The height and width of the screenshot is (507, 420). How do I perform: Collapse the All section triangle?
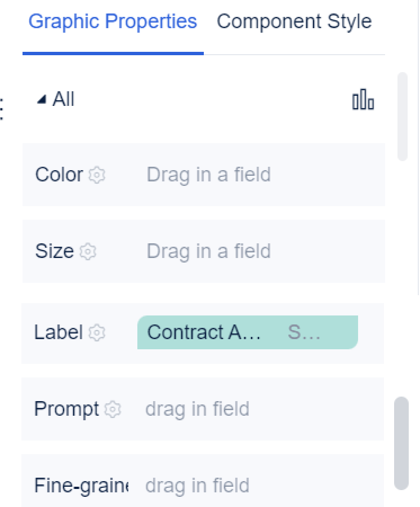41,100
